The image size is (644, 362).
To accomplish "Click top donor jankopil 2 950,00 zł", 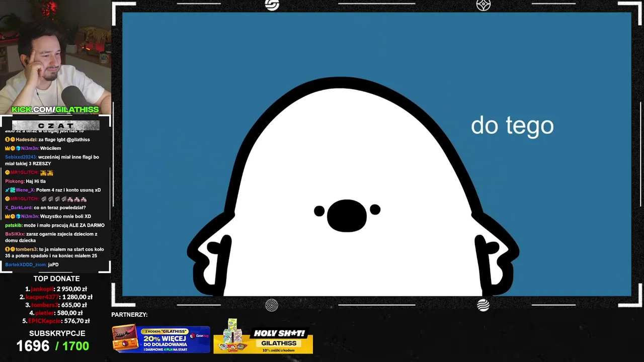I will coord(56,289).
